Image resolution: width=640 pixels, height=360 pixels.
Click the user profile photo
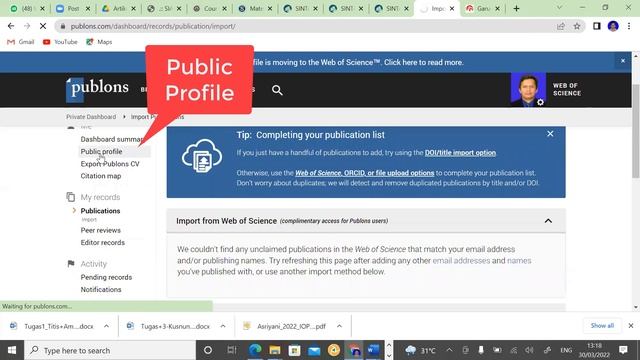pos(528,89)
